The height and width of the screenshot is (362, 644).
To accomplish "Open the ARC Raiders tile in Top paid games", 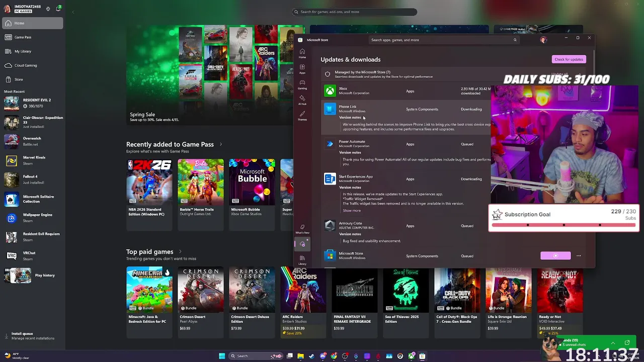I will pos(303,303).
